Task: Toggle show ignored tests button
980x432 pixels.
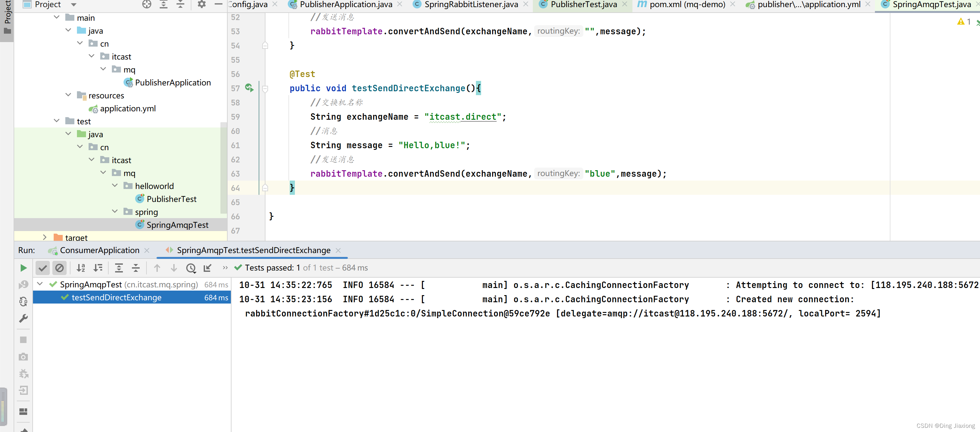Action: click(60, 268)
